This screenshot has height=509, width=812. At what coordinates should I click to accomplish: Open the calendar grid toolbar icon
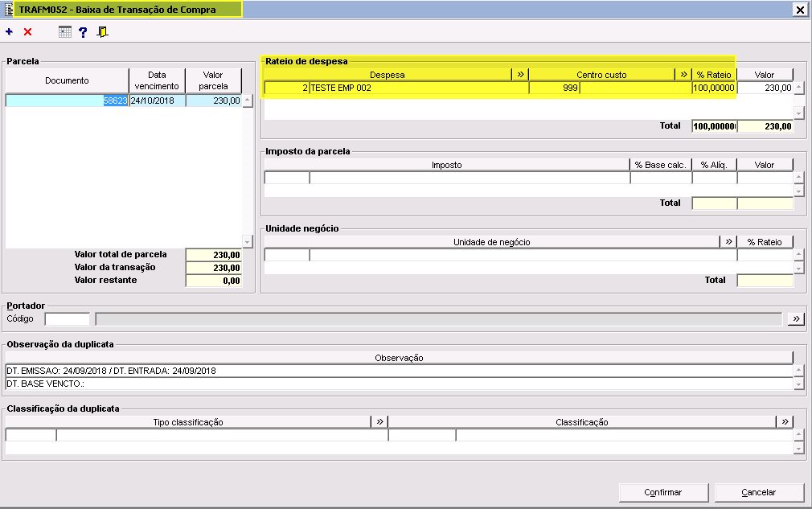[x=65, y=32]
